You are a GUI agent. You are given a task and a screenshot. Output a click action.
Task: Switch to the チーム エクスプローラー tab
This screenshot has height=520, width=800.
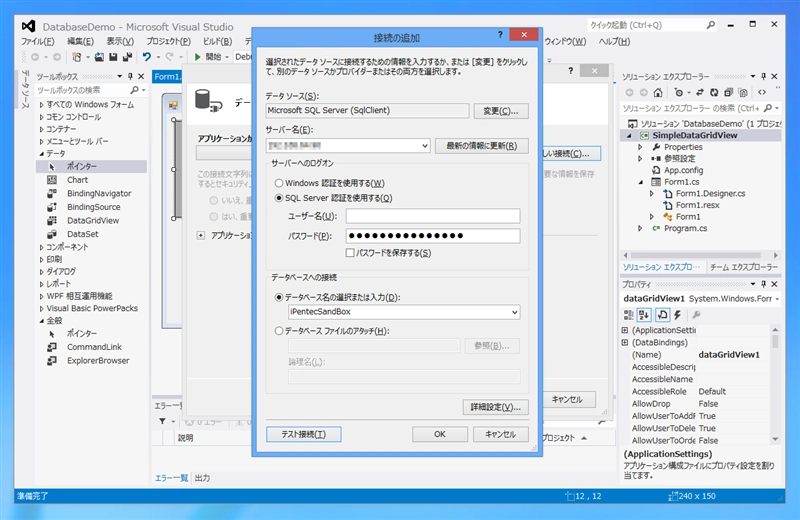coord(744,267)
